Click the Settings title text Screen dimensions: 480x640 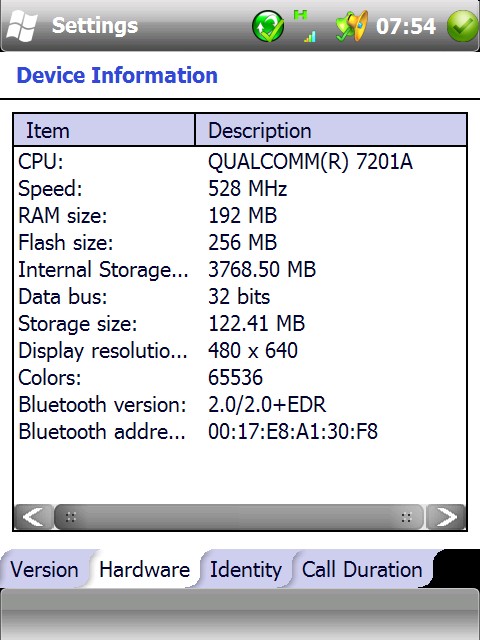point(95,26)
